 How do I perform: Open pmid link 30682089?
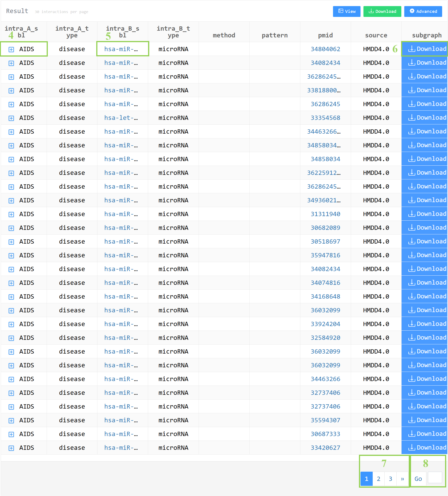[x=325, y=228]
